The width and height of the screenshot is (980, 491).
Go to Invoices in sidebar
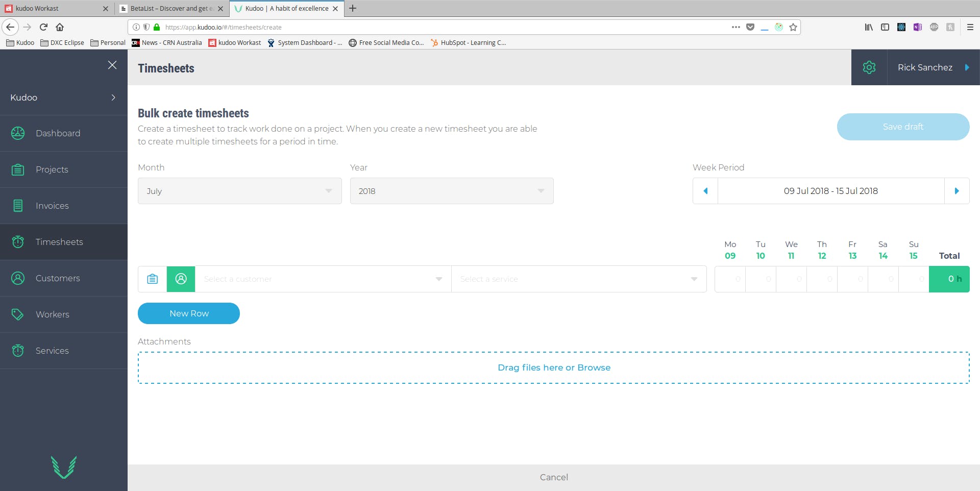[x=64, y=206]
